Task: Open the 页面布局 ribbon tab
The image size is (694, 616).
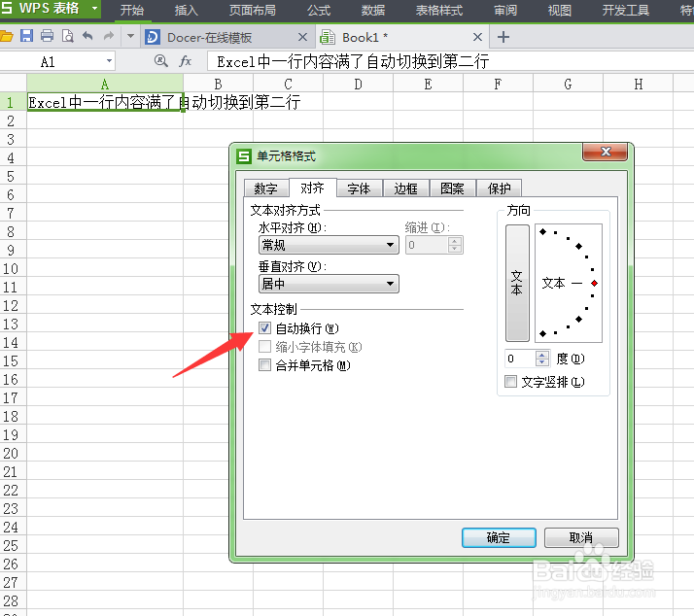Action: coord(253,10)
